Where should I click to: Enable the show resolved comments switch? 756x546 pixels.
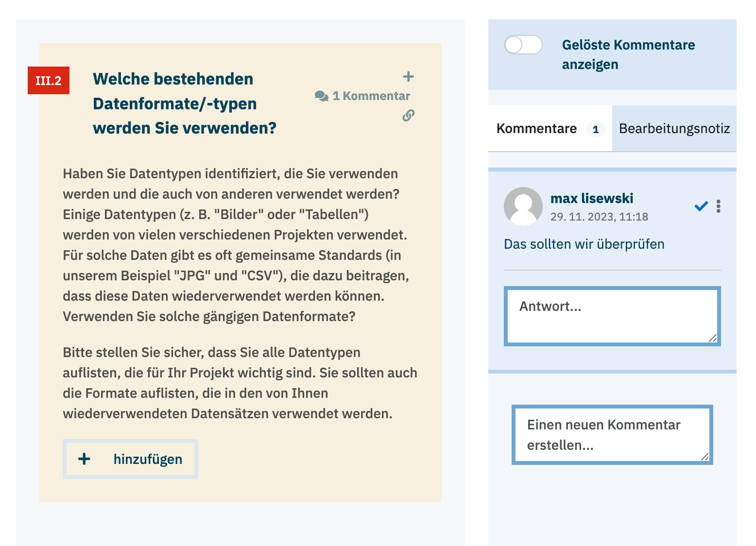coord(523,45)
